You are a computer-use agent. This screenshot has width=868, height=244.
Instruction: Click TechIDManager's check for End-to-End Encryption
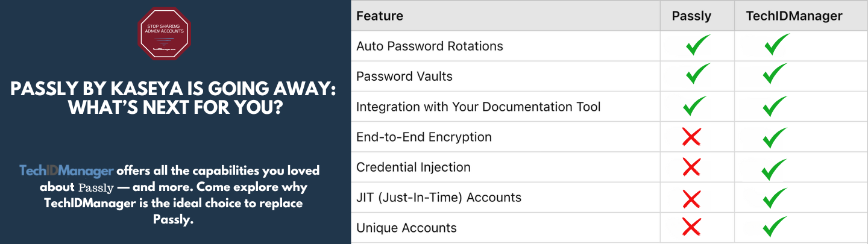(774, 137)
